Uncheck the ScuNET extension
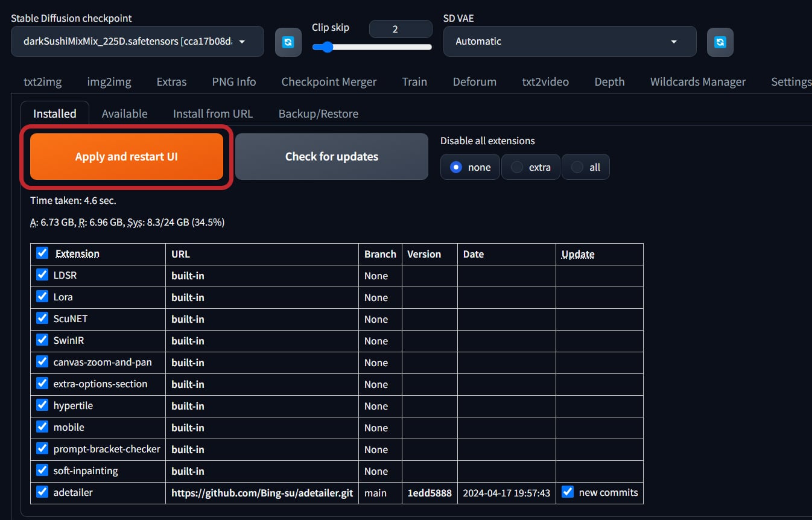Viewport: 812px width, 520px height. coord(42,318)
